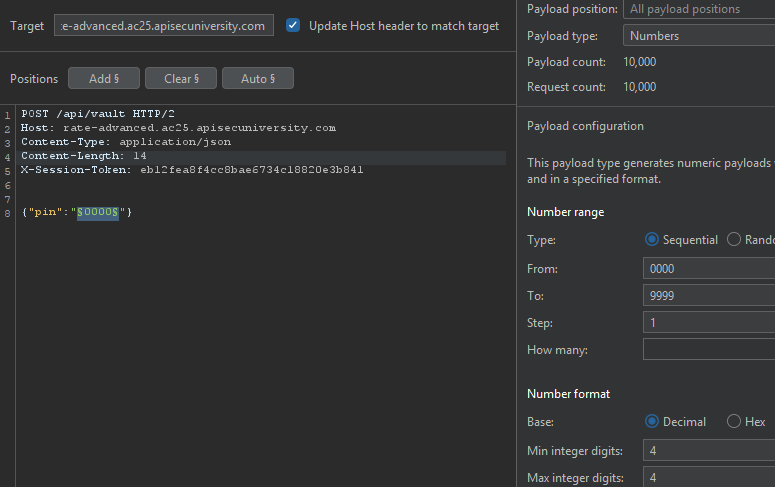Screen dimensions: 775x487
Task: Click the Add § button
Action: click(104, 79)
